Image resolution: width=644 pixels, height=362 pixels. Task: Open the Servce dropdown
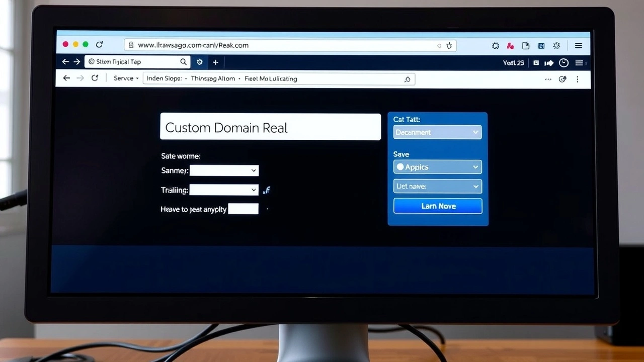[x=126, y=78]
